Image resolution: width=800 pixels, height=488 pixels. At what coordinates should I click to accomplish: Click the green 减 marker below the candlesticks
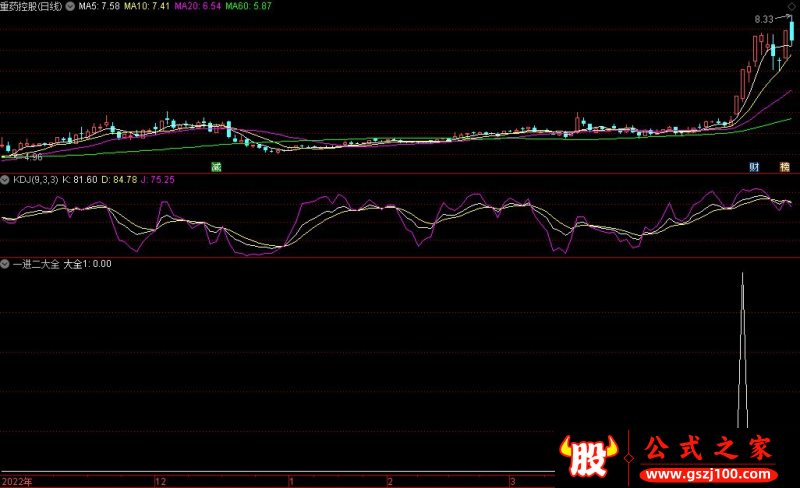pyautogui.click(x=214, y=166)
